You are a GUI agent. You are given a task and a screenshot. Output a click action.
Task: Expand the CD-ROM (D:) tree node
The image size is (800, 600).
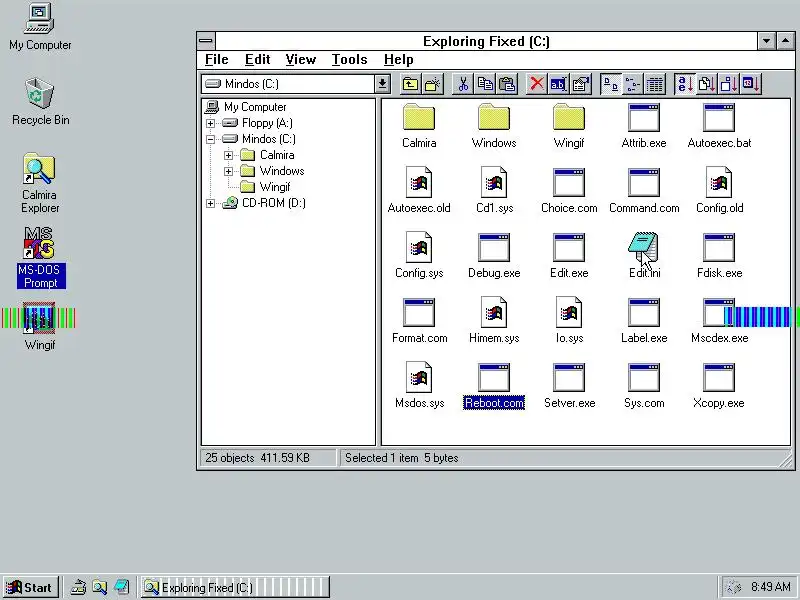(x=210, y=203)
